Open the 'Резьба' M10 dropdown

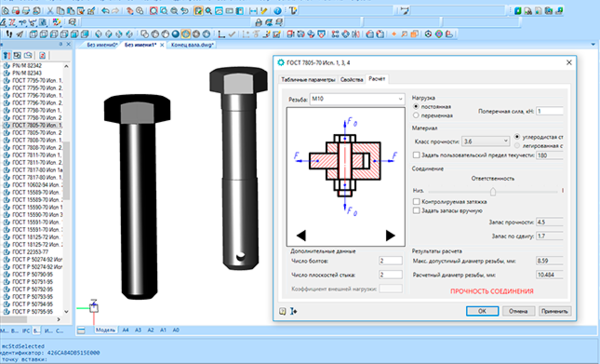[x=357, y=99]
